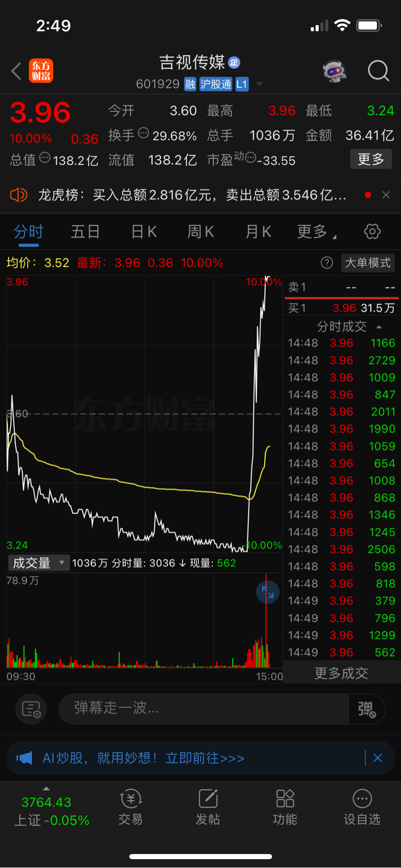The width and height of the screenshot is (401, 868).
Task: Switch to the 五日 tab
Action: [85, 232]
